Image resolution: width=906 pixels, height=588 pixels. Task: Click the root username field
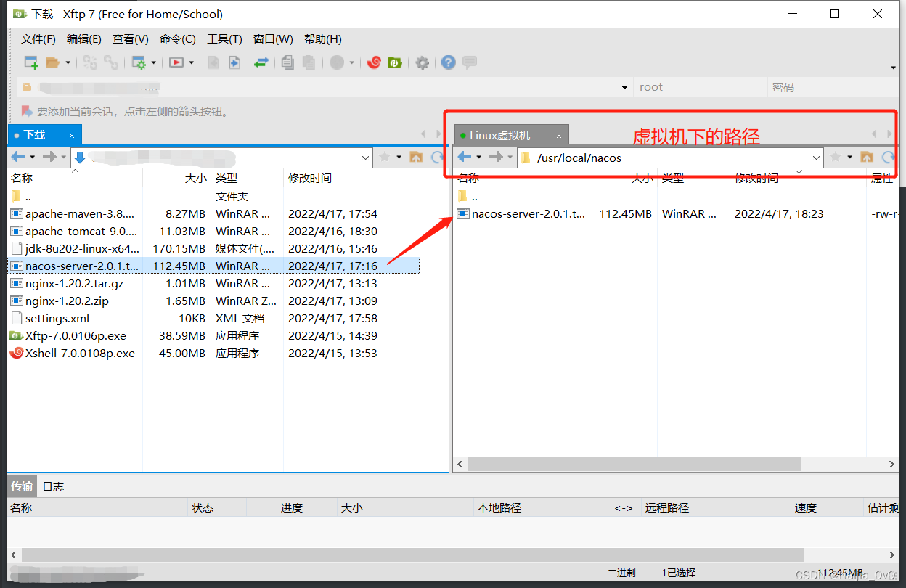coord(701,87)
